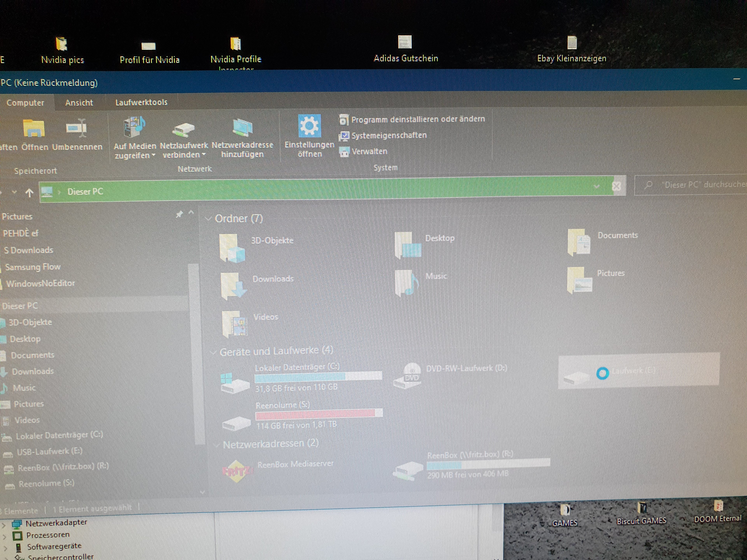Open the Netzlaufwerk verbinden dropdown arrow
747x560 pixels.
(x=204, y=155)
